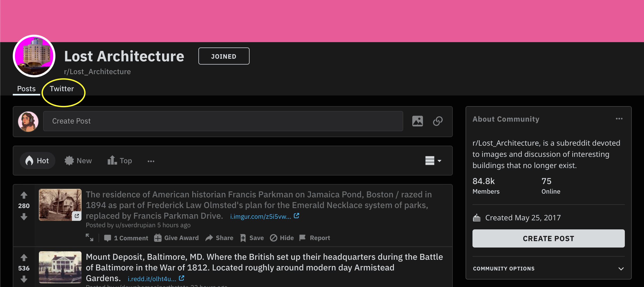644x287 pixels.
Task: Toggle the JOINED membership button
Action: coord(224,56)
